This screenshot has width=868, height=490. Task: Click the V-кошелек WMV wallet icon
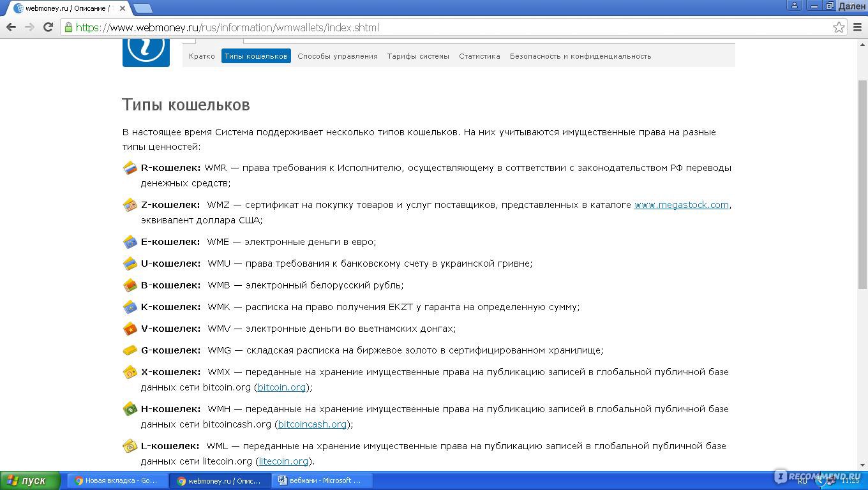(130, 329)
